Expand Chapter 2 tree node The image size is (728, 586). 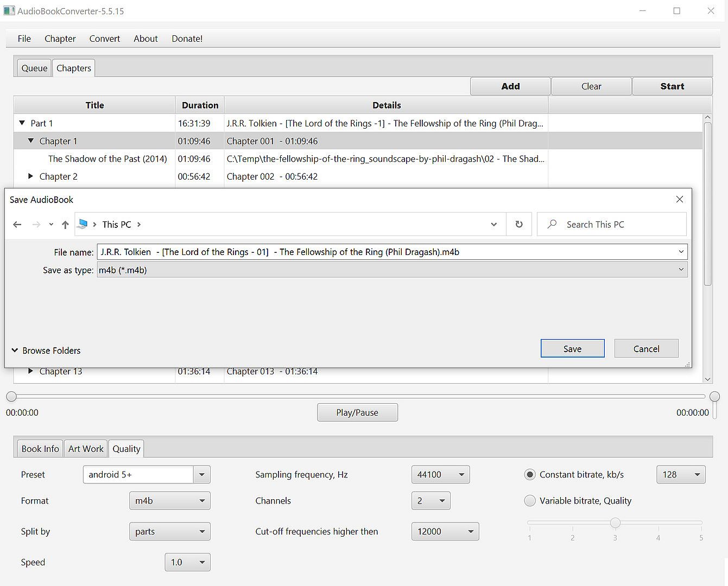31,176
